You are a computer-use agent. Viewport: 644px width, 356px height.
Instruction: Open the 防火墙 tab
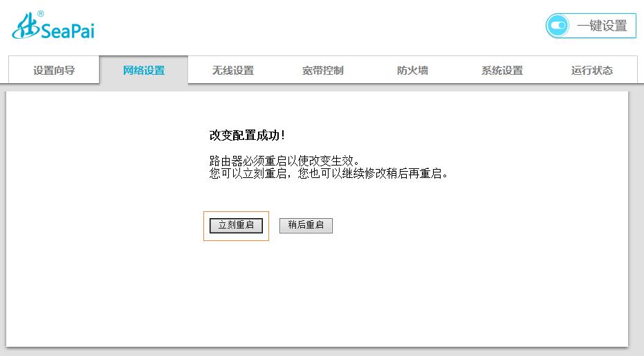pyautogui.click(x=412, y=70)
